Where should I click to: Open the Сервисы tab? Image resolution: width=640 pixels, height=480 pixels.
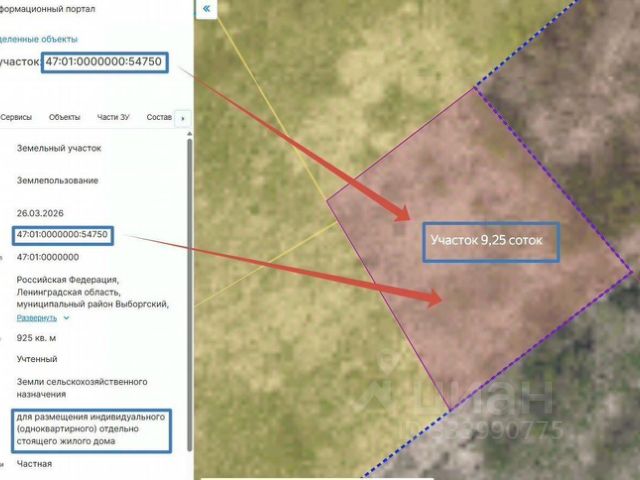click(16, 117)
